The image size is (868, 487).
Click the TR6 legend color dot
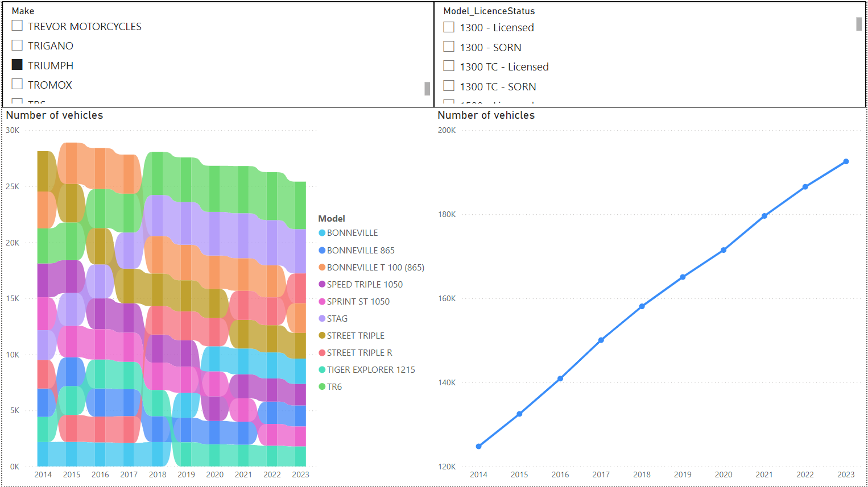(x=322, y=386)
